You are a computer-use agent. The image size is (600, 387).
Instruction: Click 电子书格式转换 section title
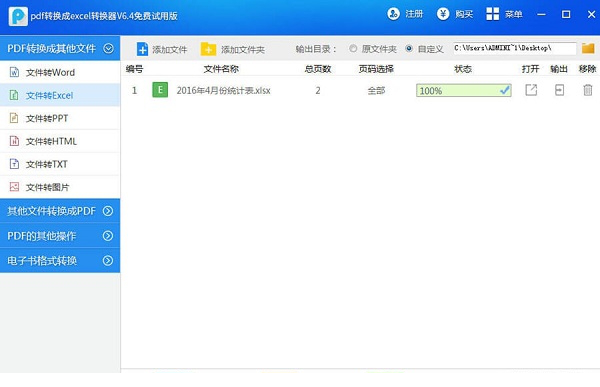click(42, 261)
